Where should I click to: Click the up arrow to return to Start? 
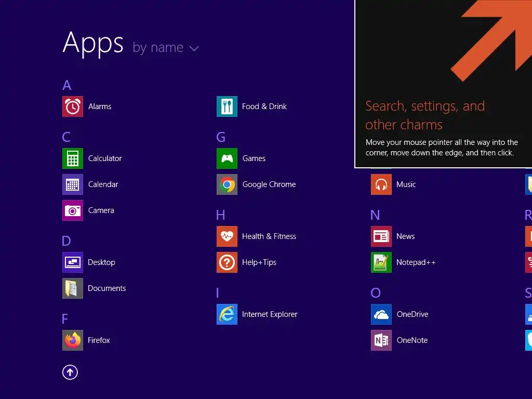(70, 373)
